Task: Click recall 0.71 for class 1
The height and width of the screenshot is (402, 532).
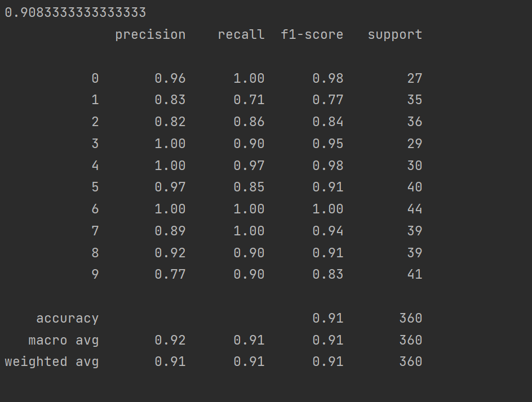Action: [x=249, y=100]
